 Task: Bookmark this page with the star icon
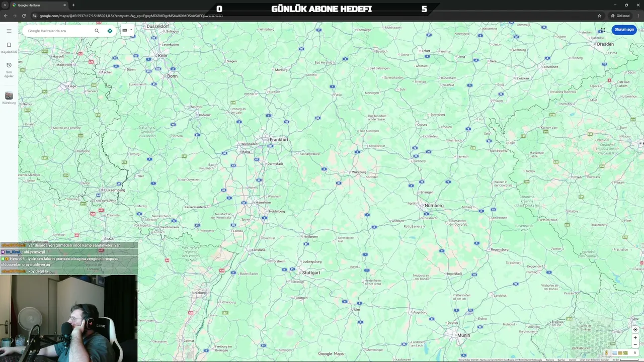[599, 16]
